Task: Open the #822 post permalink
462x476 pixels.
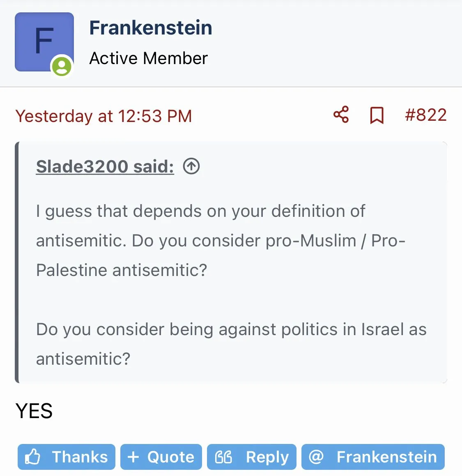Action: pos(425,115)
